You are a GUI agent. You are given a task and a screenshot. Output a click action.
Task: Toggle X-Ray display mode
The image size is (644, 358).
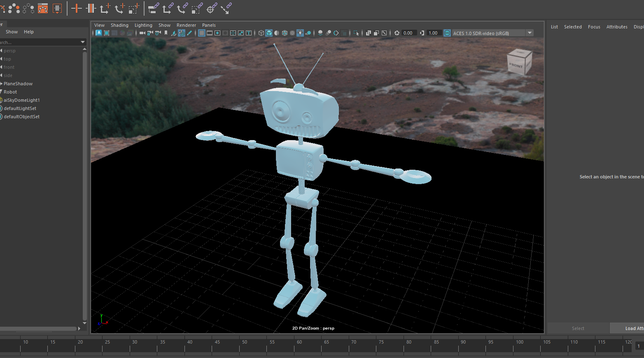pos(368,33)
